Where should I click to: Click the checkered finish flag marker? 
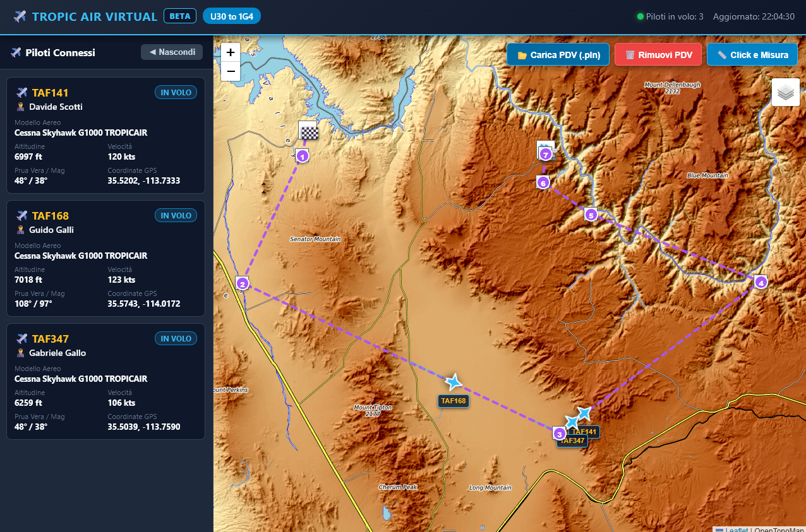click(x=308, y=130)
